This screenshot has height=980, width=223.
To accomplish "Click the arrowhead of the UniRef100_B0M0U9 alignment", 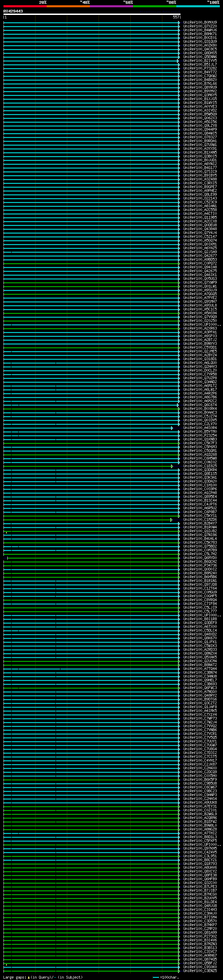I will 179,23.
